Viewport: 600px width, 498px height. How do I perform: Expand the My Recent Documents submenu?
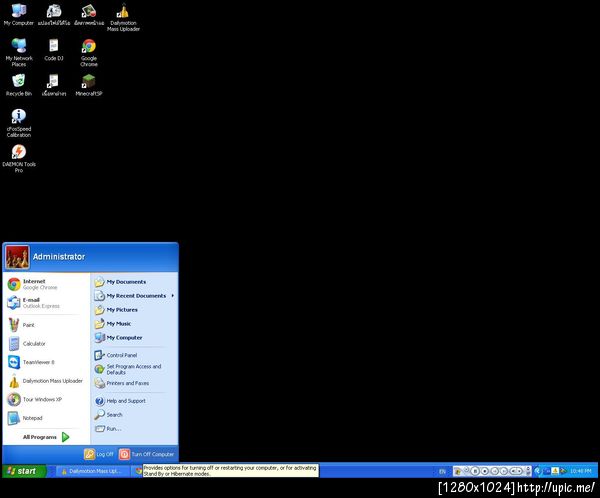pos(134,296)
